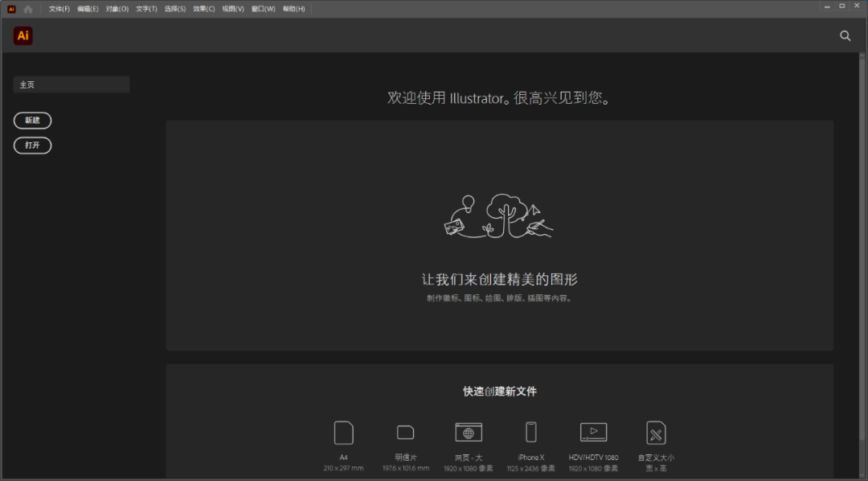Open the 选择(S) menu
This screenshot has height=481, width=868.
coord(175,9)
